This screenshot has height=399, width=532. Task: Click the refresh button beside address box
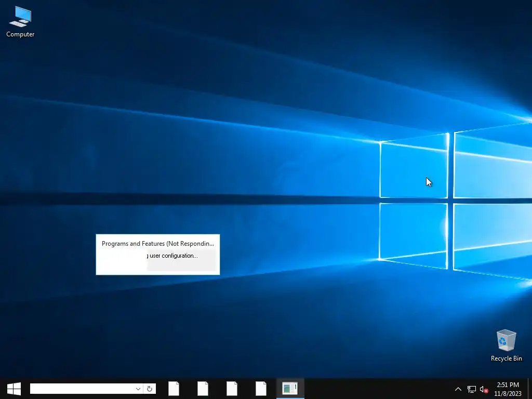pos(150,389)
